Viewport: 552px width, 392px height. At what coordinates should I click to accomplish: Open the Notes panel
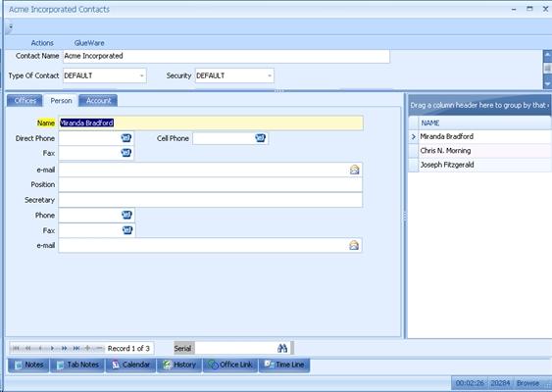28,365
